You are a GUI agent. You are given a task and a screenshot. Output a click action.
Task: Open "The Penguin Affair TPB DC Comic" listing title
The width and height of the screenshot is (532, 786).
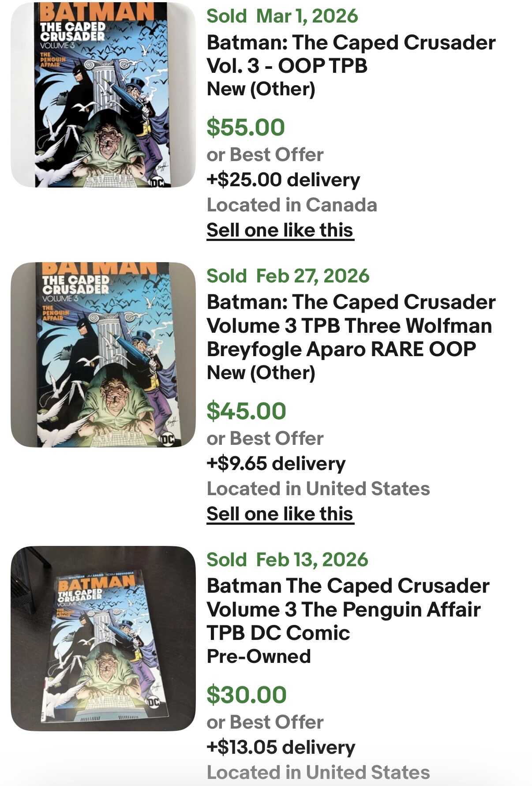pyautogui.click(x=348, y=609)
